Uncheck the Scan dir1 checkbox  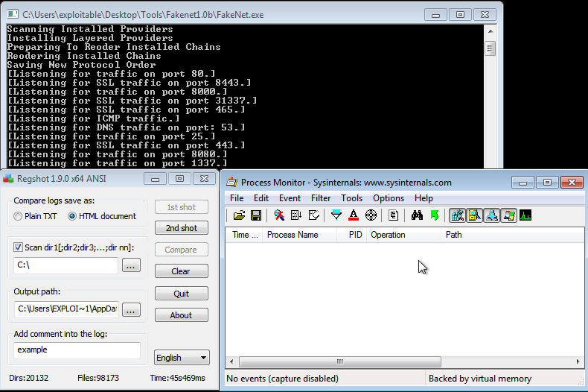(x=18, y=247)
